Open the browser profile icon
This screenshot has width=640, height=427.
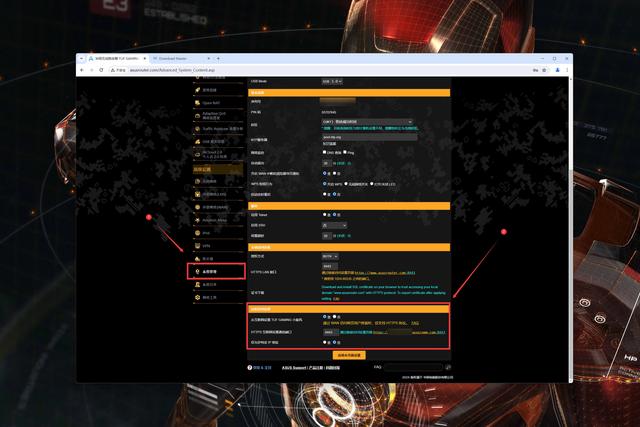[x=557, y=70]
